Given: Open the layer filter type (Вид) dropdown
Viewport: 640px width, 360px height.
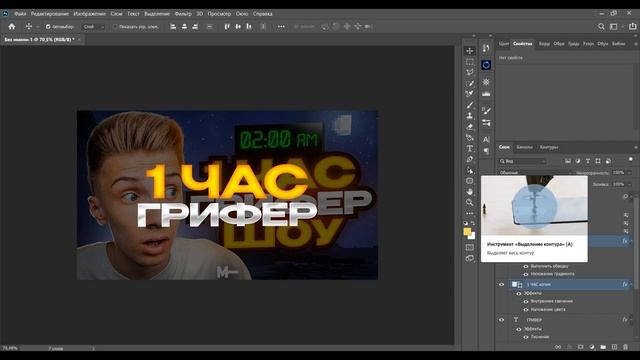Looking at the screenshot, I should tap(522, 161).
